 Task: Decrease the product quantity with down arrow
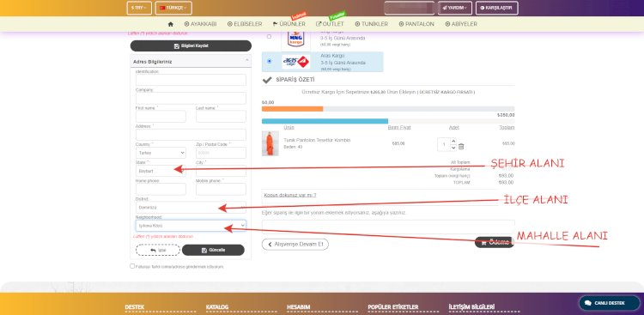point(453,147)
